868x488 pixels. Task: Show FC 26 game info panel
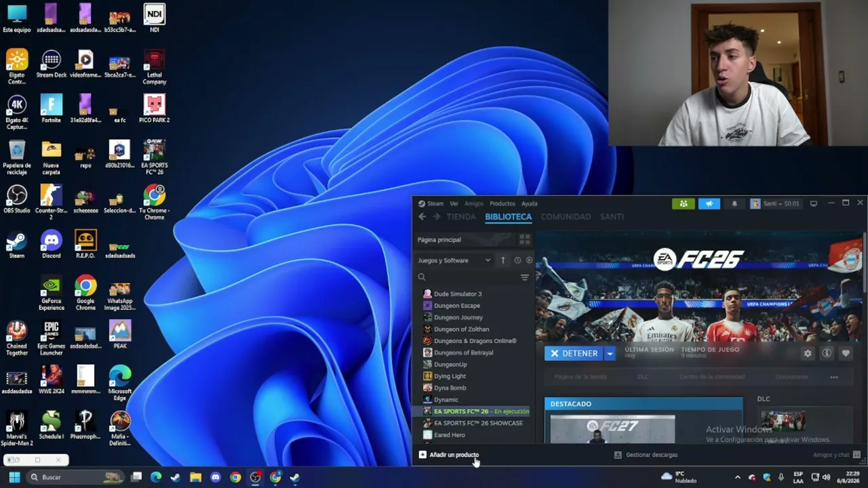[x=826, y=353]
